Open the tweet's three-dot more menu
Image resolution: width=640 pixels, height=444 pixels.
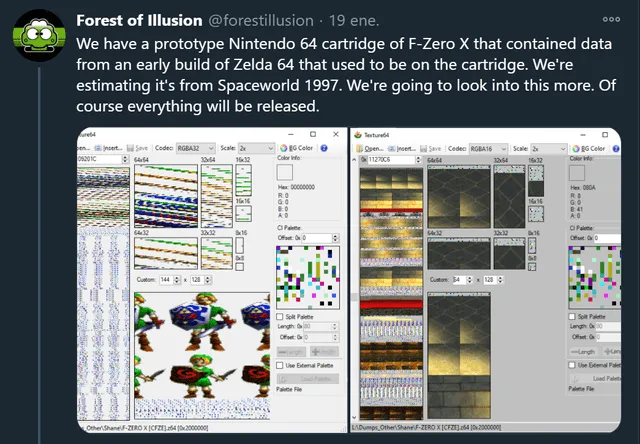point(611,19)
